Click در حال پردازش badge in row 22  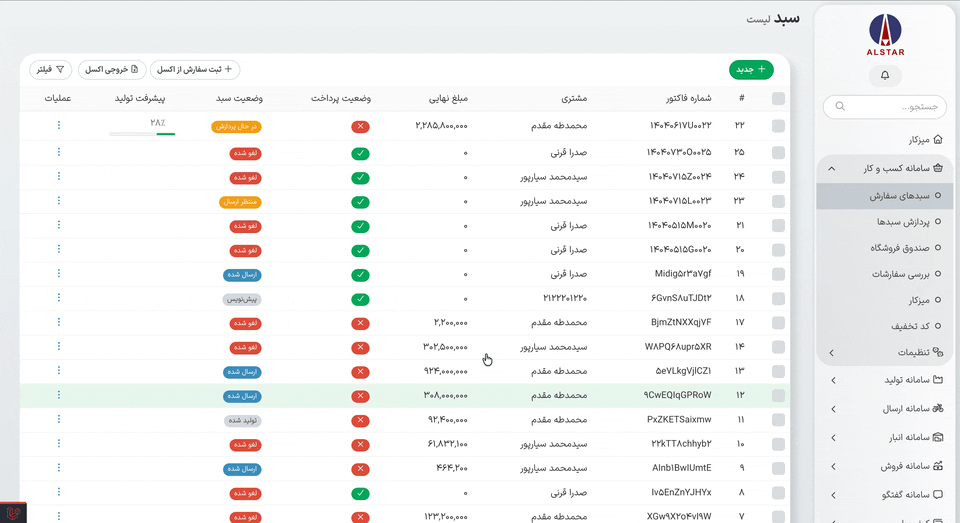(237, 127)
